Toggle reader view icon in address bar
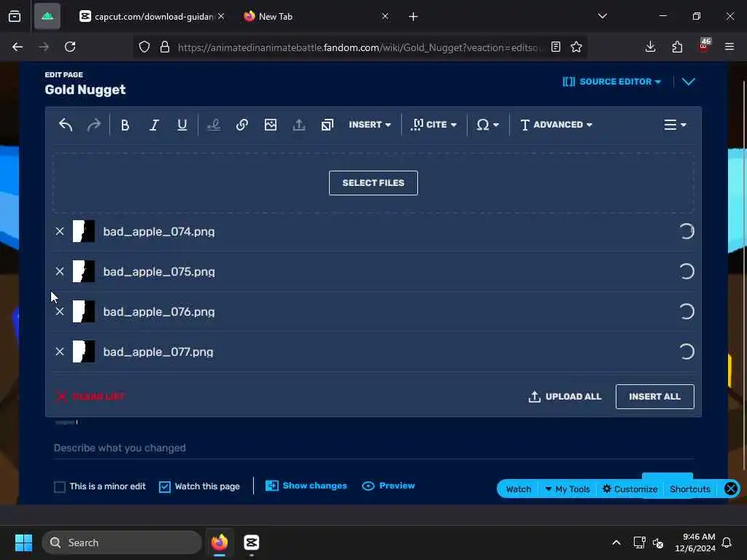This screenshot has height=560, width=747. click(555, 47)
